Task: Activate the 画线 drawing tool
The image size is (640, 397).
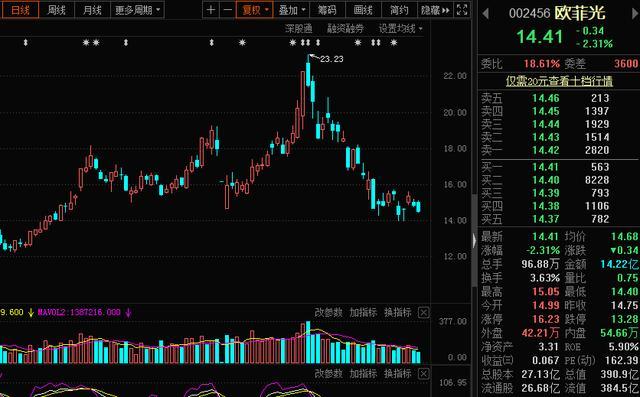Action: tap(363, 10)
